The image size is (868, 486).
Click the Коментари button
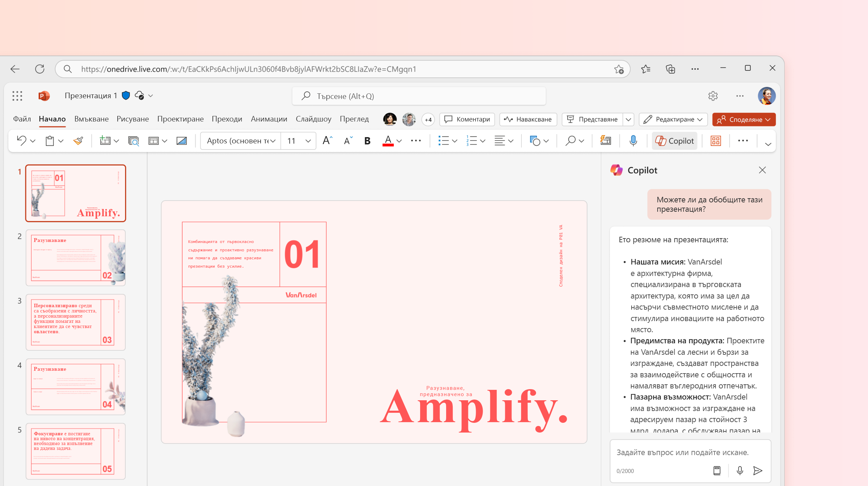pyautogui.click(x=467, y=119)
